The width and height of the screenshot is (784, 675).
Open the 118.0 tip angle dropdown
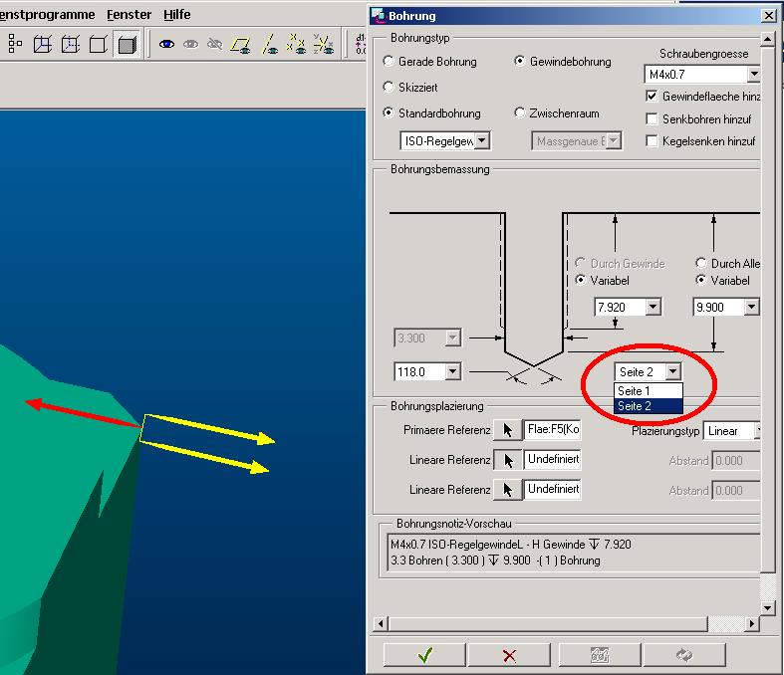coord(452,371)
